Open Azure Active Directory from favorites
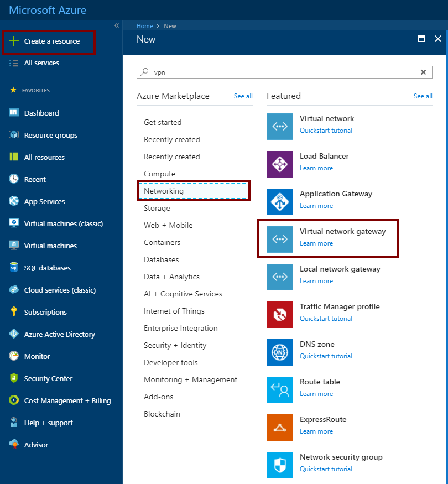This screenshot has height=484, width=448. [59, 334]
